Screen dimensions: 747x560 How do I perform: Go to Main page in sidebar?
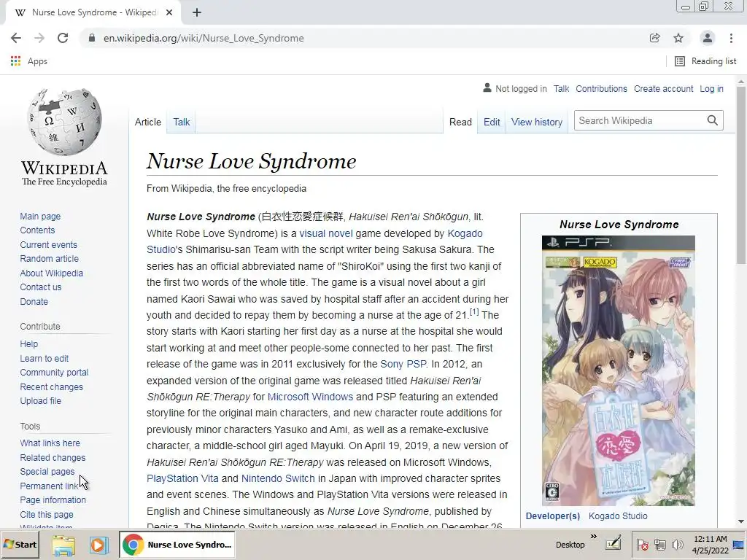40,216
